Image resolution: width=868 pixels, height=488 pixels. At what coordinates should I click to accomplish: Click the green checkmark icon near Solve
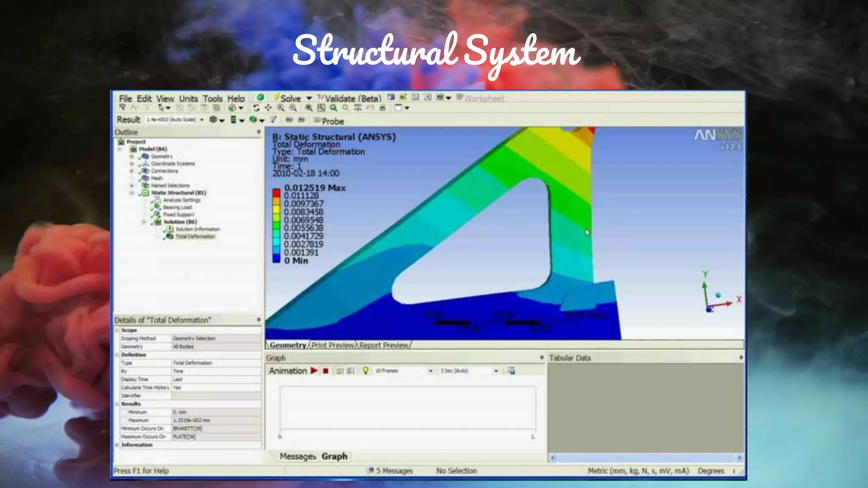[260, 97]
